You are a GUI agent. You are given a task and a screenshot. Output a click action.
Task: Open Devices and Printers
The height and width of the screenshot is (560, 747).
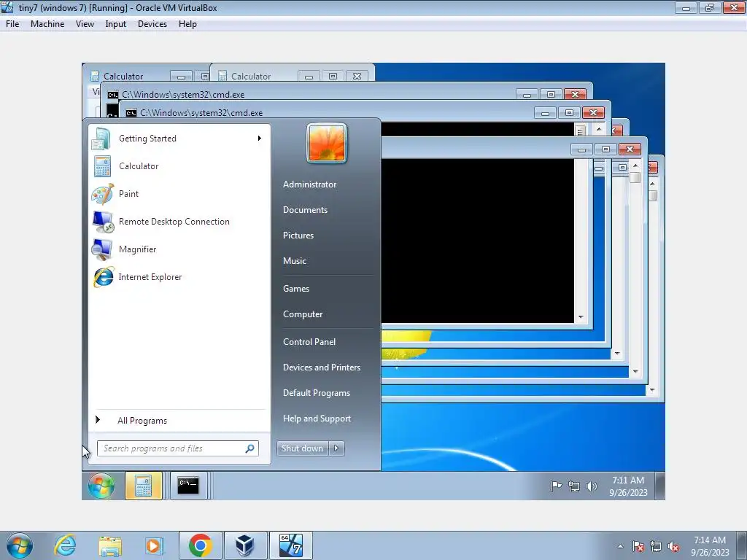click(322, 367)
